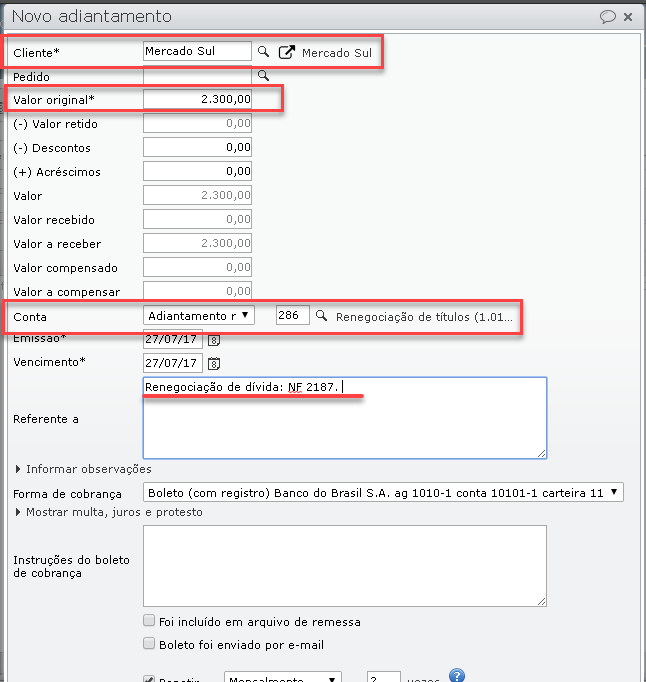Open search for Cliente field
The height and width of the screenshot is (682, 646).
(x=263, y=52)
